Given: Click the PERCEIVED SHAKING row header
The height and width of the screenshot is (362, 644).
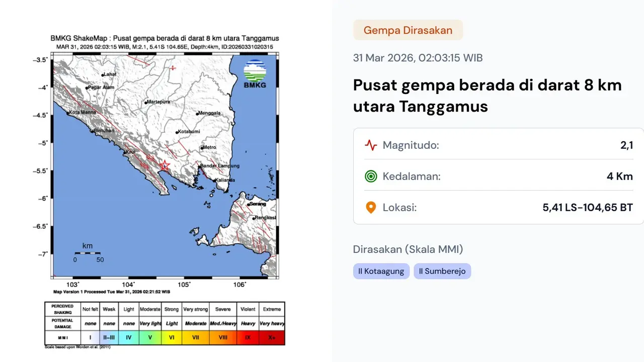Looking at the screenshot, I should [x=62, y=309].
